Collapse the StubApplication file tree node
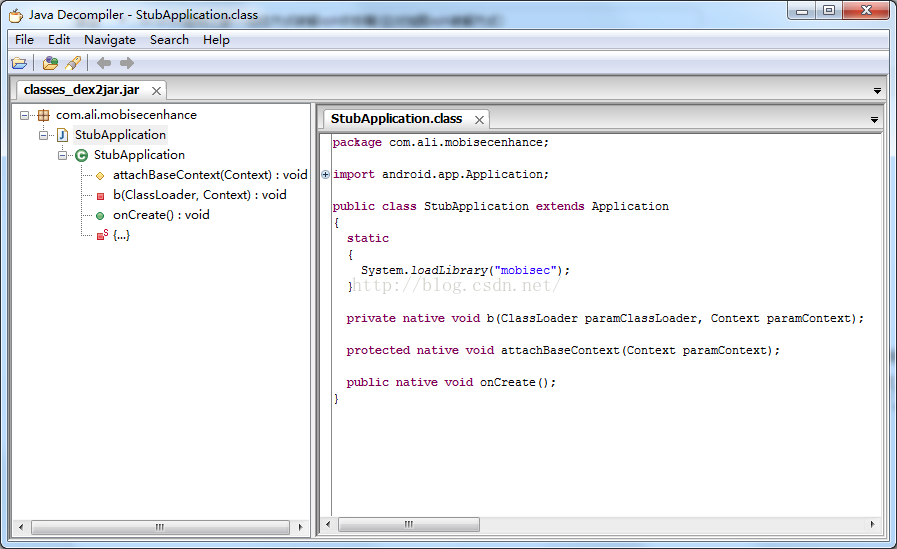Screen dimensions: 897x549 pos(44,135)
